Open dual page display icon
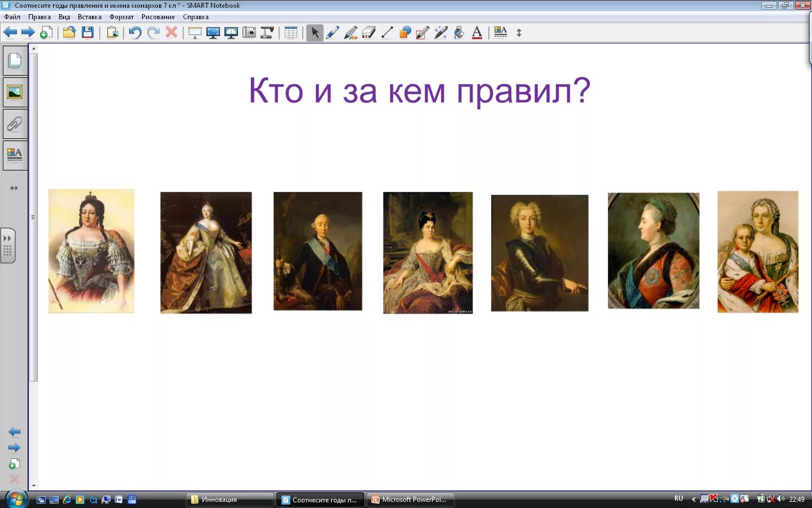The height and width of the screenshot is (508, 812). (231, 32)
